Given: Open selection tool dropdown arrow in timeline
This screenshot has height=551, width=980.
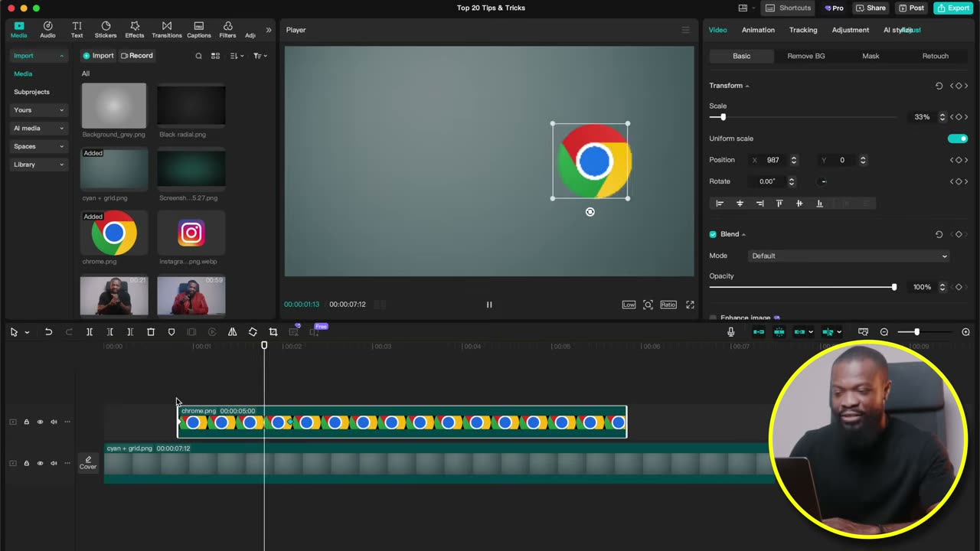Looking at the screenshot, I should pyautogui.click(x=27, y=333).
